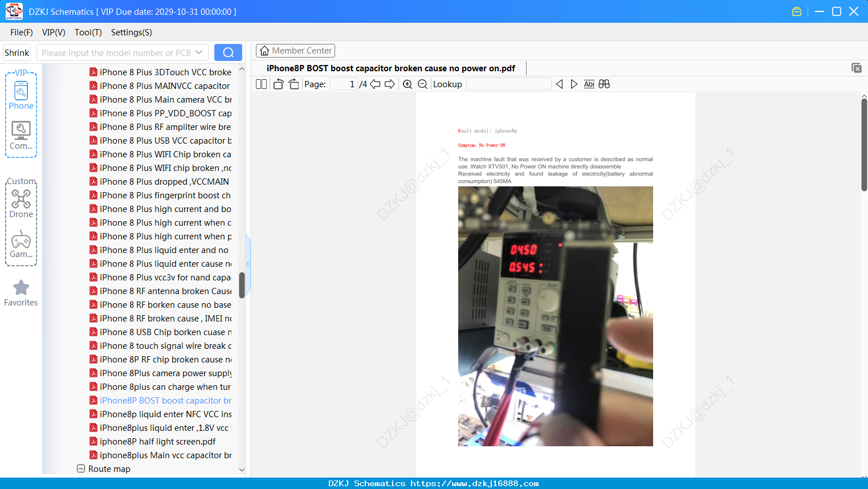Click PDF icon beside iPhone 8 Plus 3DTouch VCC
This screenshot has height=489, width=868.
click(93, 72)
